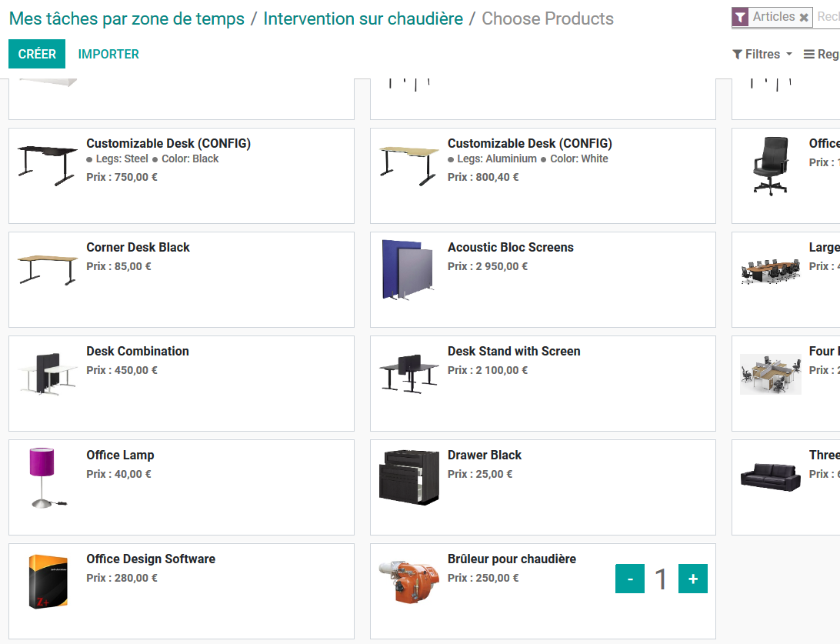
Task: Select Customizable Desk with Aluminium legs
Action: pos(542,175)
